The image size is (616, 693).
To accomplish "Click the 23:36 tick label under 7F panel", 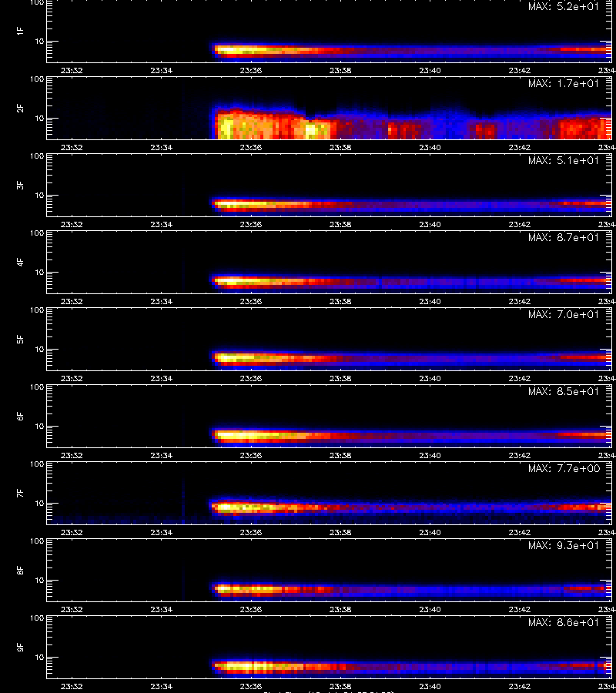I will tap(251, 532).
